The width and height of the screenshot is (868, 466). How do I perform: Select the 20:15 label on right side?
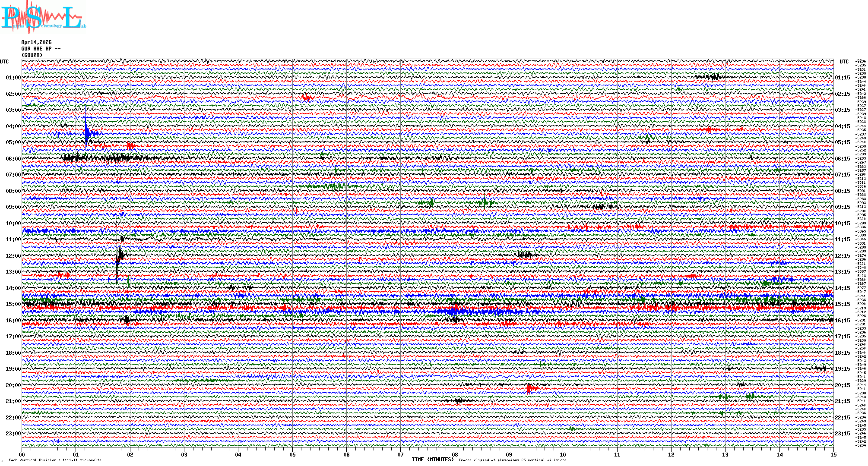[x=842, y=385]
